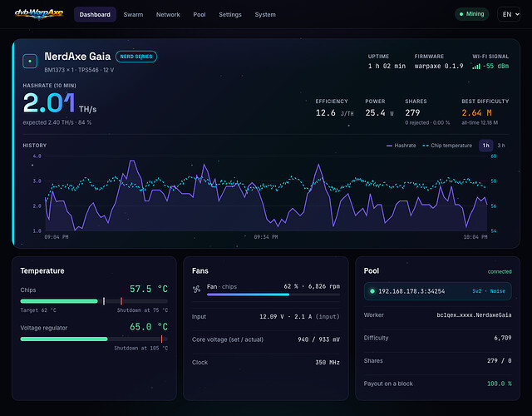This screenshot has width=532, height=416.
Task: Click the BM1373 × 1 · TPS546 · 12 V text
Action: click(79, 70)
